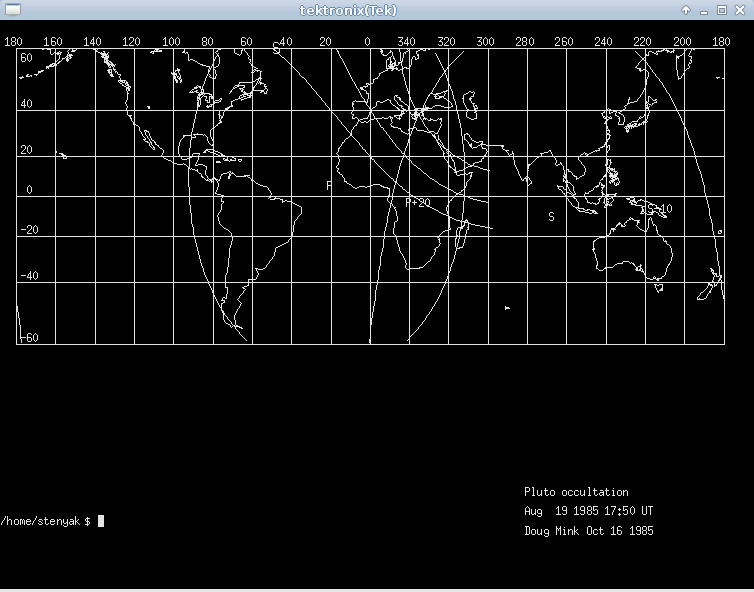Click the 'S' label beside longitude 40

276,49
